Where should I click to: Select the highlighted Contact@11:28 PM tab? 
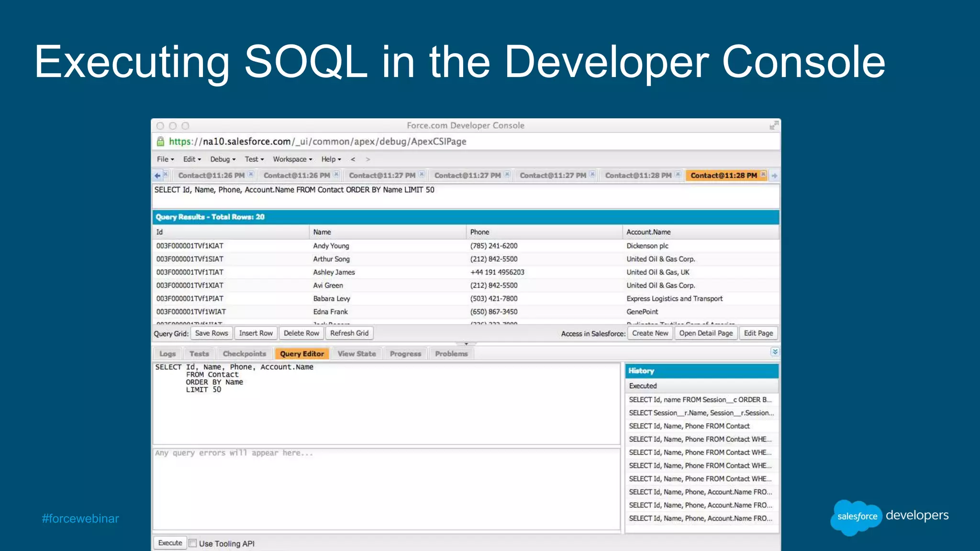[x=724, y=176]
